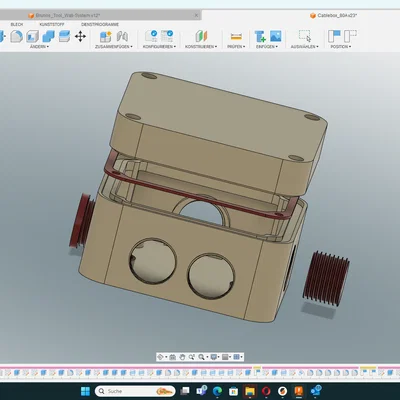Click the orange Fusion icon on taskbar
The height and width of the screenshot is (400, 400).
coord(298,391)
